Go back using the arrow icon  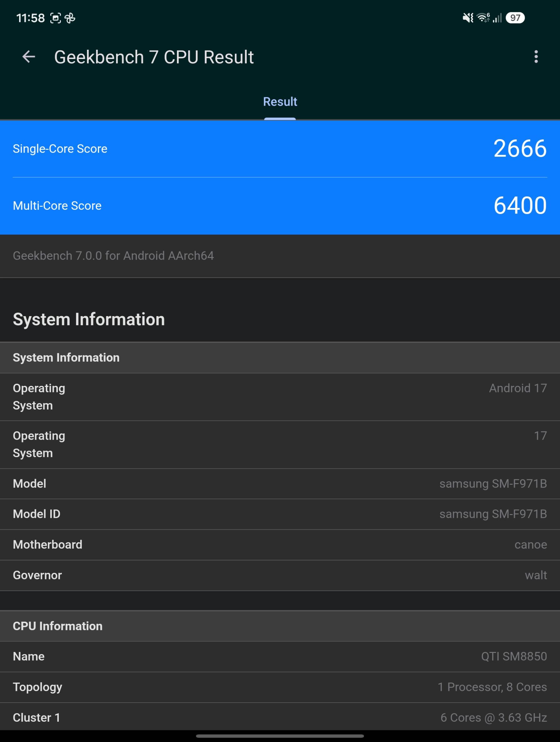pyautogui.click(x=28, y=57)
